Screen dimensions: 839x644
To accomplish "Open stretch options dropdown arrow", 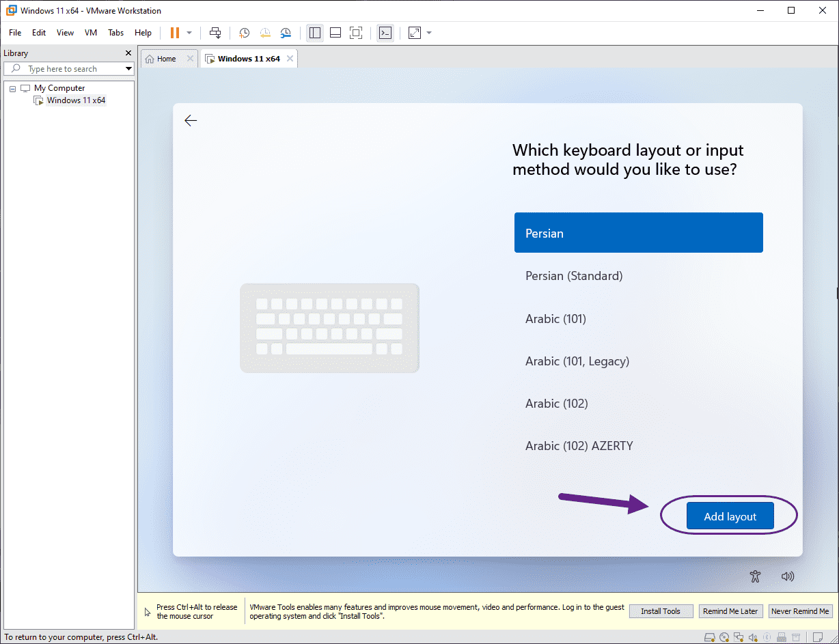I will pos(429,33).
